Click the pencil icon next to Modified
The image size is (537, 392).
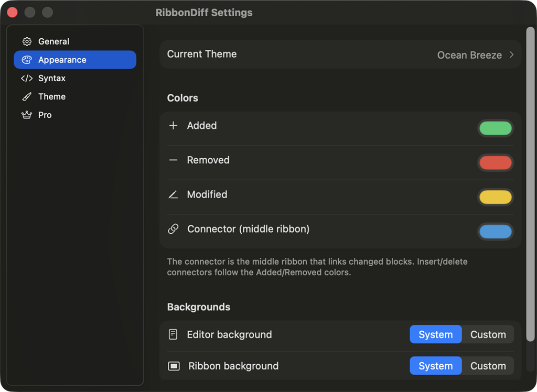(173, 194)
